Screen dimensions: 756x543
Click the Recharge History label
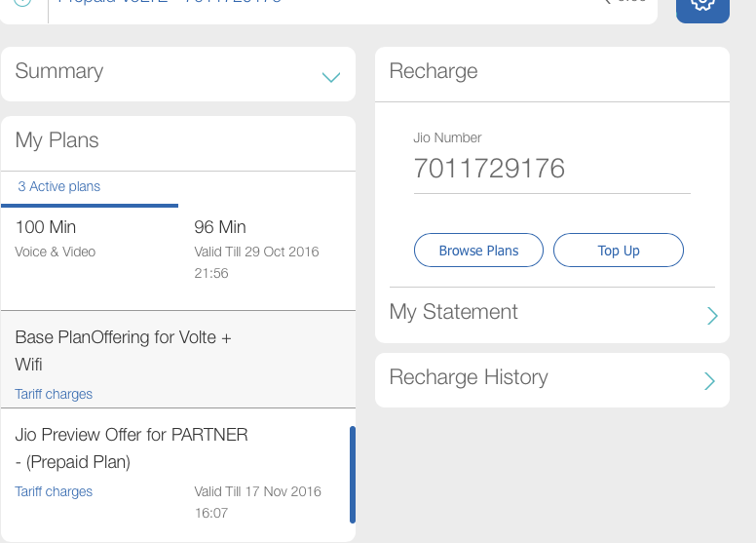(469, 377)
